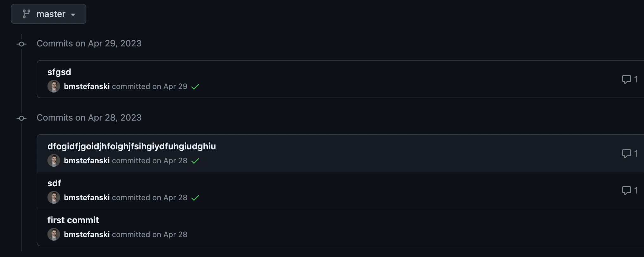The image size is (644, 257).
Task: Open the green check status on sfgsd commit
Action: click(195, 87)
